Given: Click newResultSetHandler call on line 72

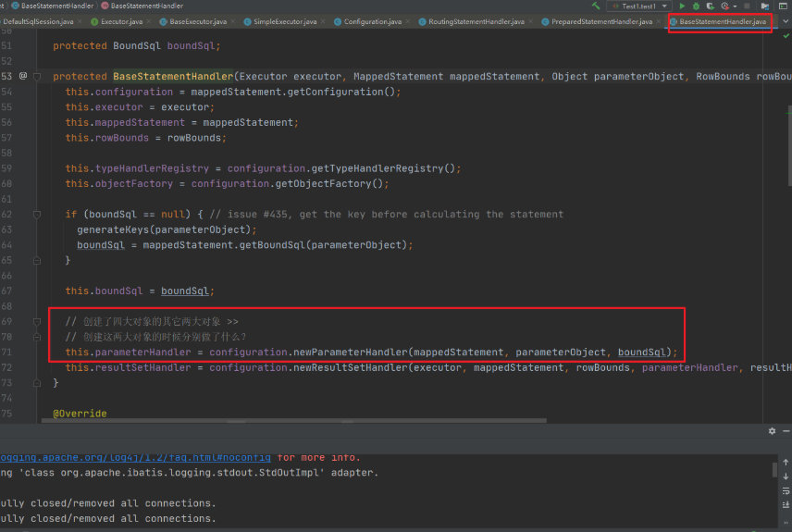Looking at the screenshot, I should 350,368.
